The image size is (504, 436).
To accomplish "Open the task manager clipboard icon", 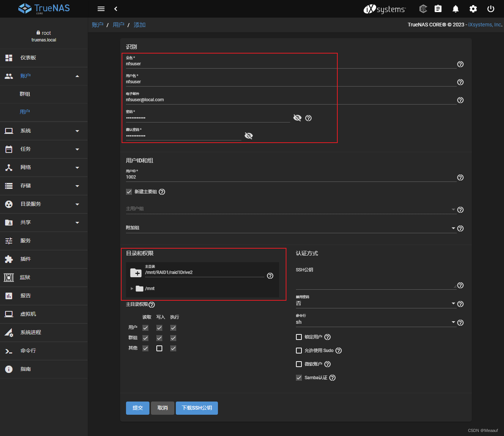I will pos(438,9).
